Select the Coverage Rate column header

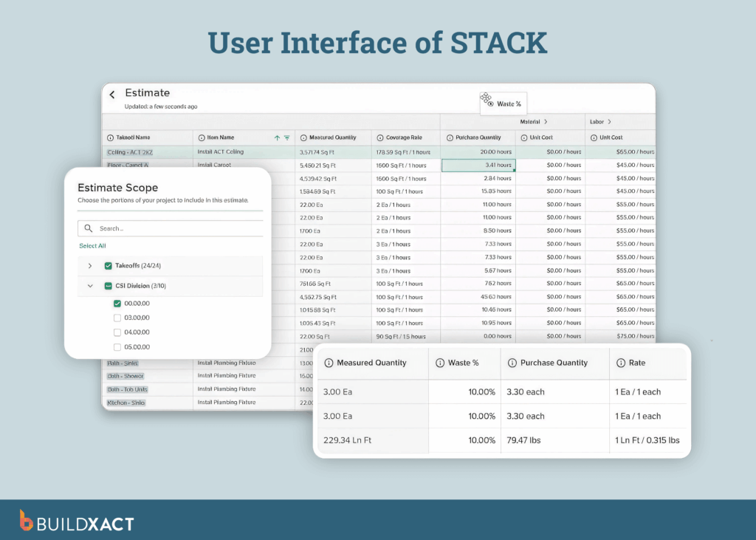[x=405, y=137]
